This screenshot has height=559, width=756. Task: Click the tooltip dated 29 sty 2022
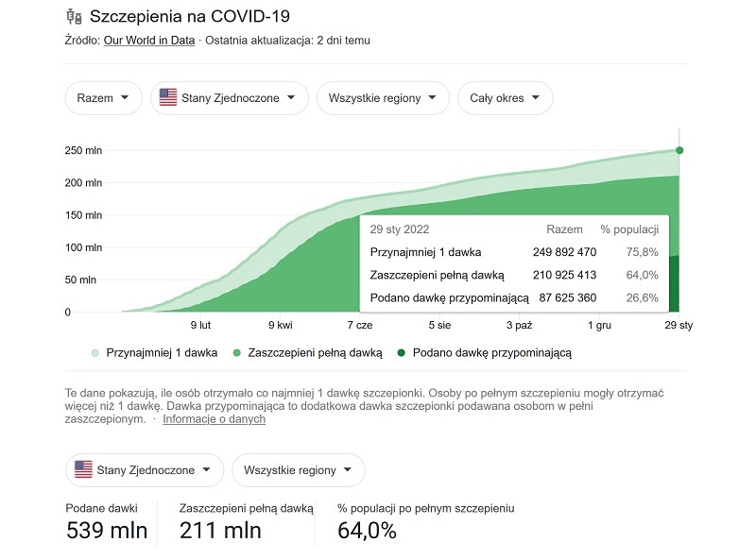point(515,263)
